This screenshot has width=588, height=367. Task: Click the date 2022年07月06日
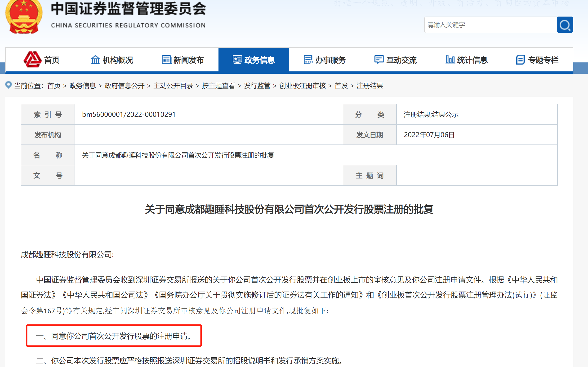click(x=429, y=135)
